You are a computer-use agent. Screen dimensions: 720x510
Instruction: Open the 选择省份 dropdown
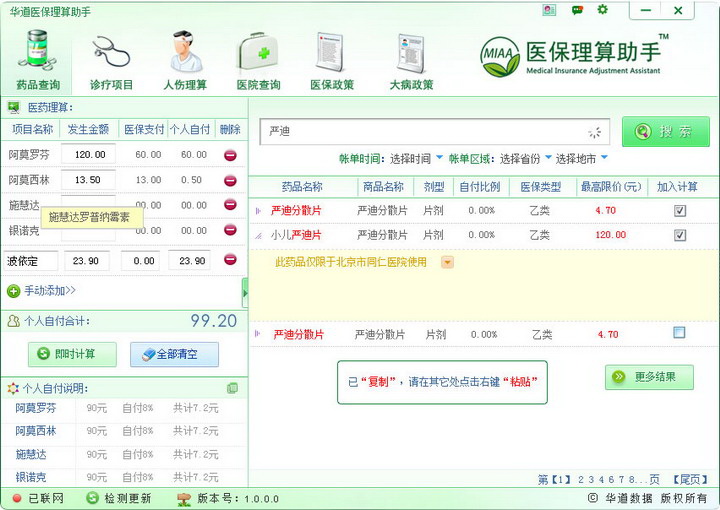pyautogui.click(x=525, y=159)
